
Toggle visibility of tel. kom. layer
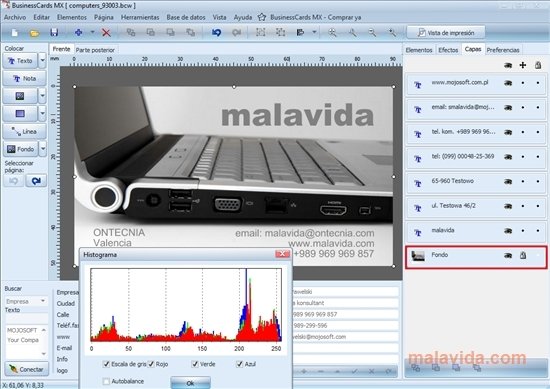point(508,132)
